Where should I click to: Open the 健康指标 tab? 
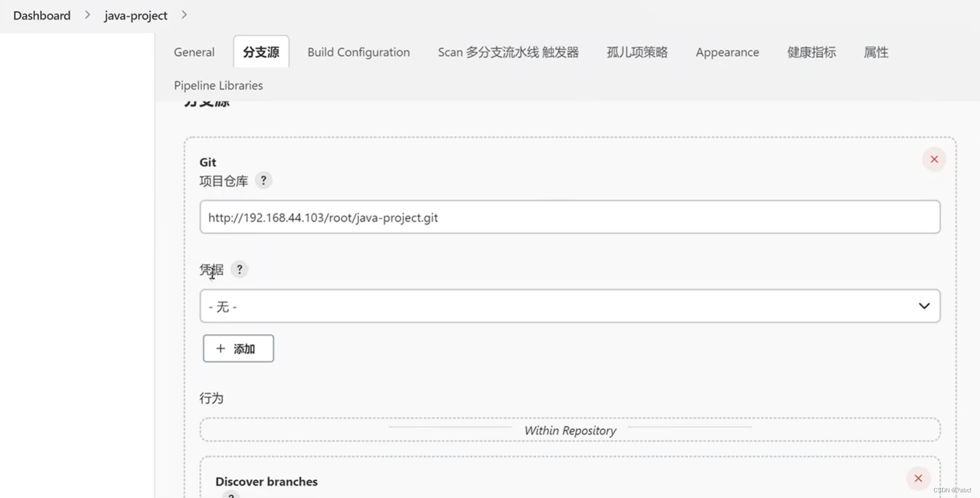point(811,52)
